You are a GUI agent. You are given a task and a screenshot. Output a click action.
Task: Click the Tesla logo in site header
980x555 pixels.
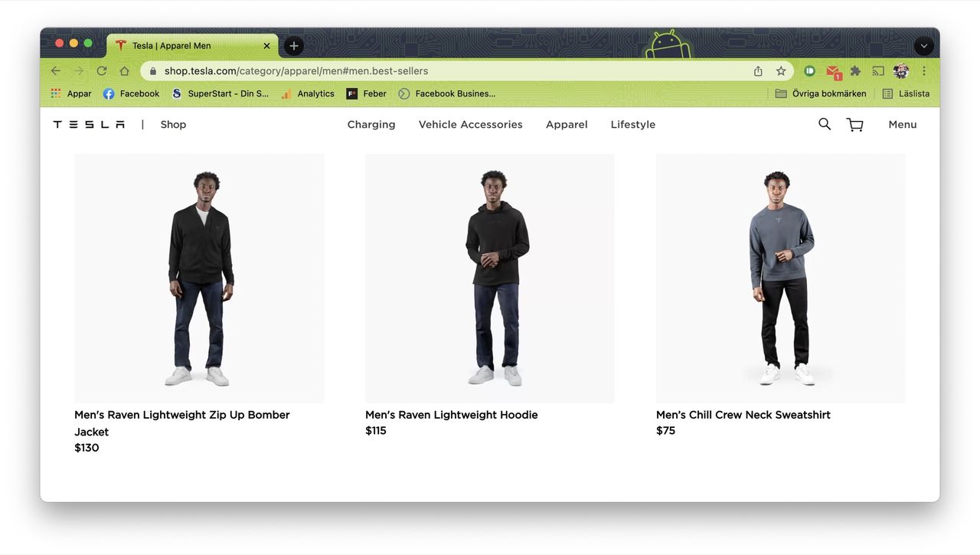(x=89, y=125)
